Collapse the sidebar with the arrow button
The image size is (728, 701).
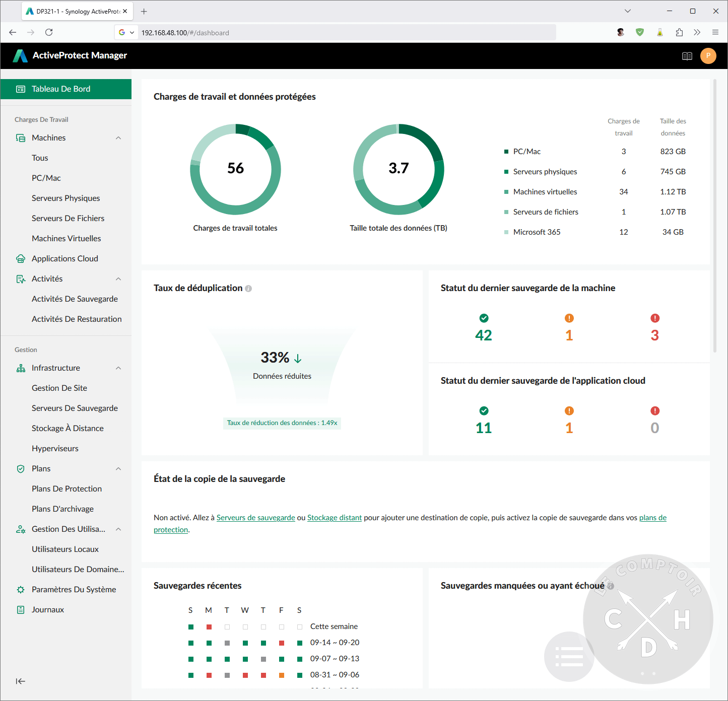21,681
